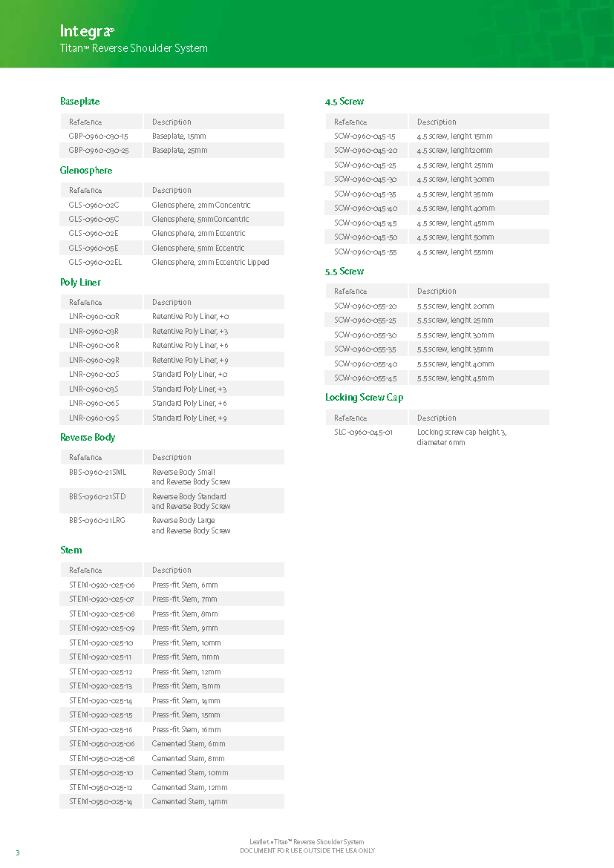
Task: Click the 5.5 Screw heading
Action: (344, 272)
